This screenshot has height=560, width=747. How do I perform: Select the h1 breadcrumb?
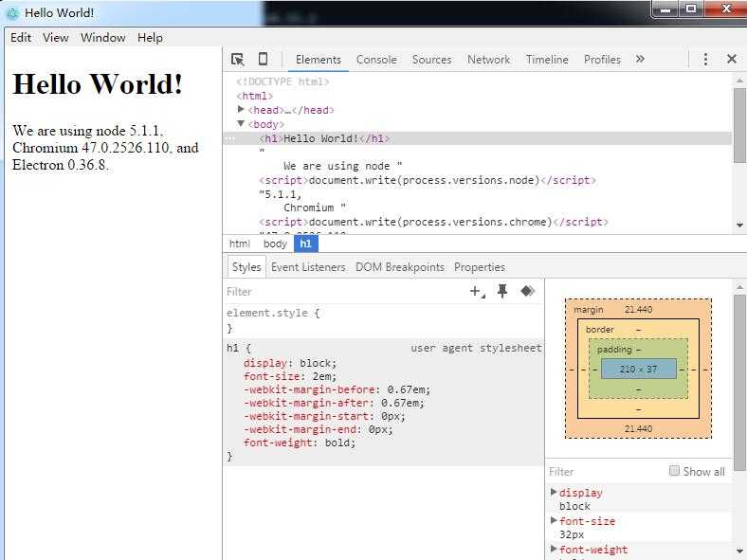pyautogui.click(x=306, y=244)
